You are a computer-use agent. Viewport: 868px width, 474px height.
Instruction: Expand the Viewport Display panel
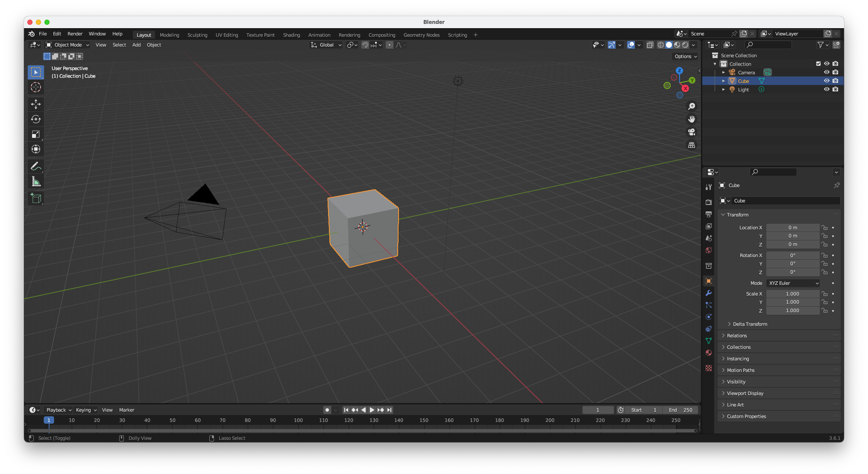[745, 393]
